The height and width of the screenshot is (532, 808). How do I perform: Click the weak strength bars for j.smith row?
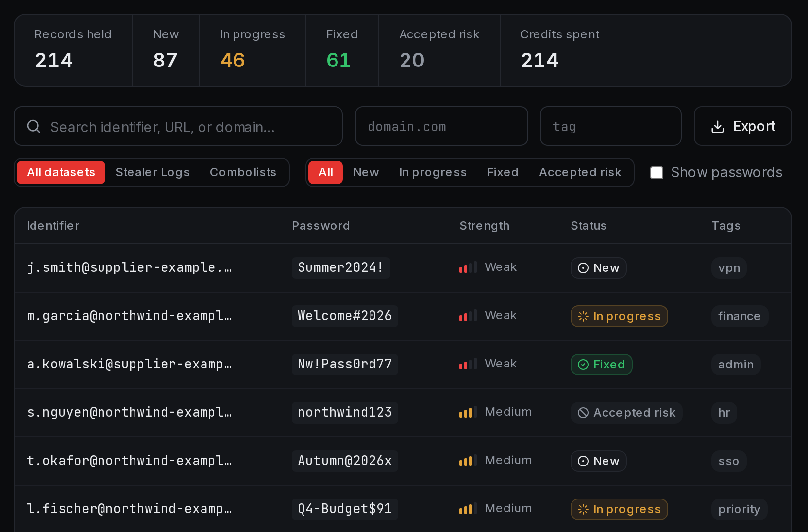tap(468, 267)
